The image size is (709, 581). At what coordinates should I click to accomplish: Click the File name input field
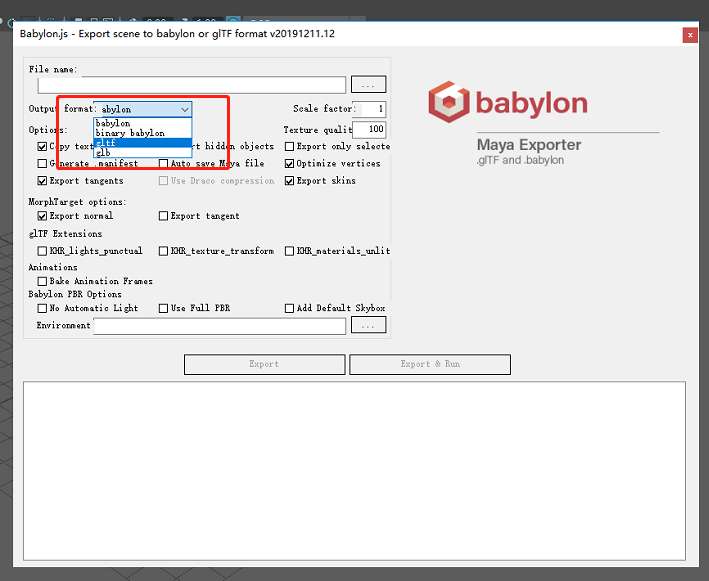(x=192, y=85)
